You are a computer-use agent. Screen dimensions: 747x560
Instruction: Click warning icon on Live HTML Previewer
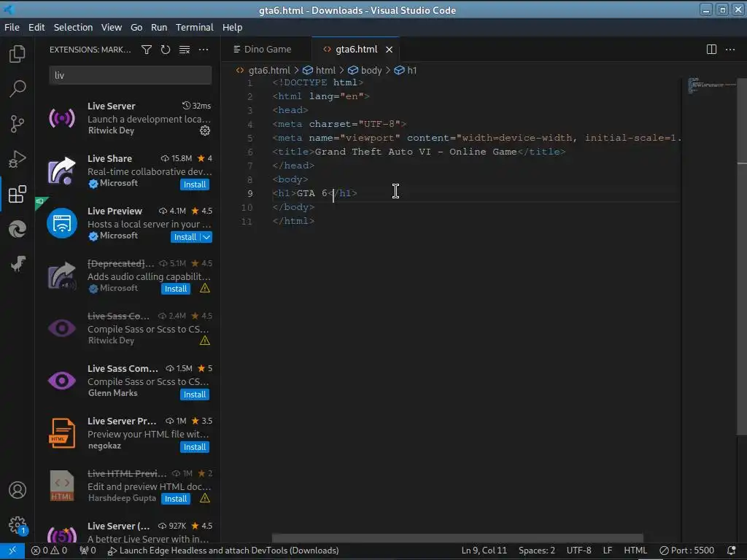[205, 498]
